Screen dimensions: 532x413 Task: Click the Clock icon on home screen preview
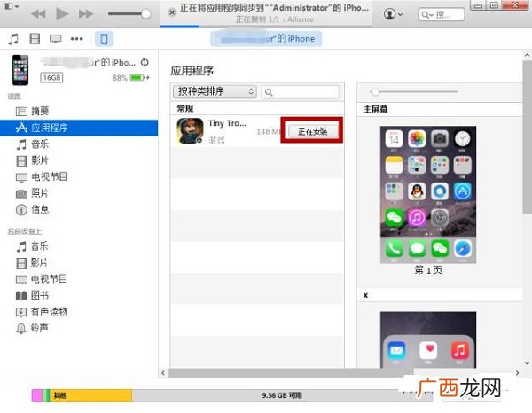click(x=463, y=138)
